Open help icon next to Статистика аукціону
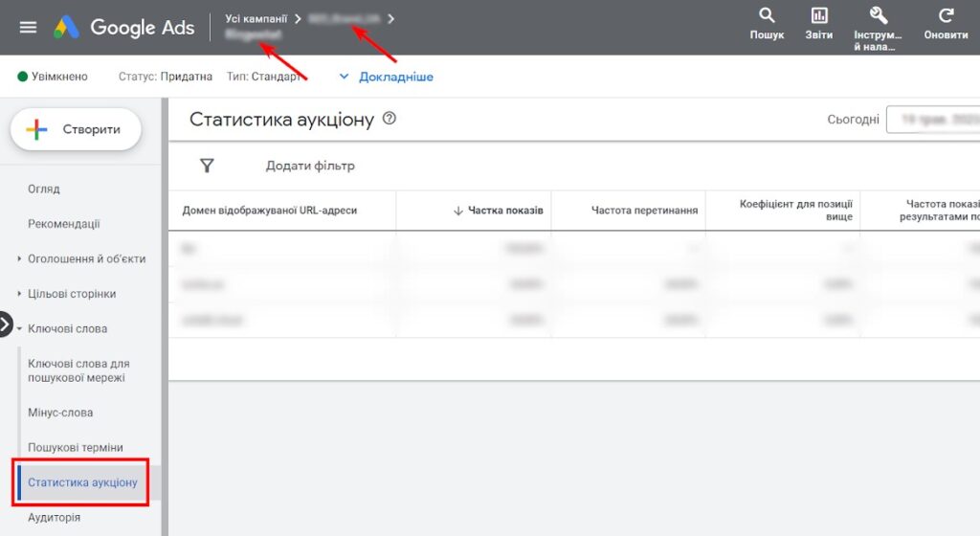Screen dimensions: 980x536 point(390,118)
